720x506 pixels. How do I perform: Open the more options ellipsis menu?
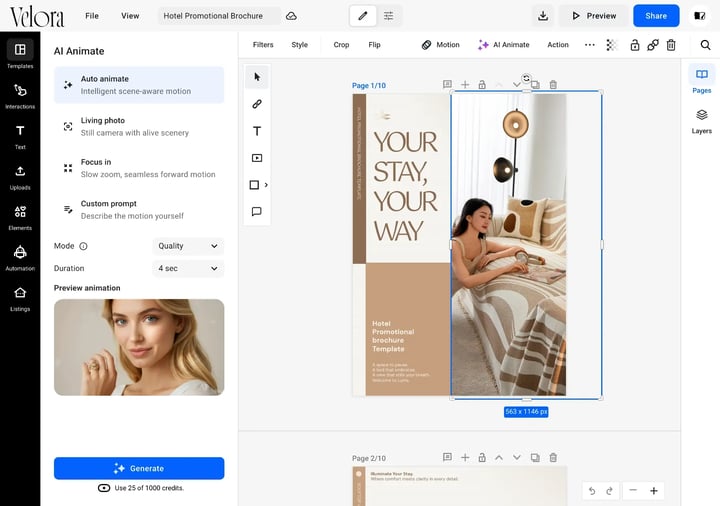coord(590,45)
